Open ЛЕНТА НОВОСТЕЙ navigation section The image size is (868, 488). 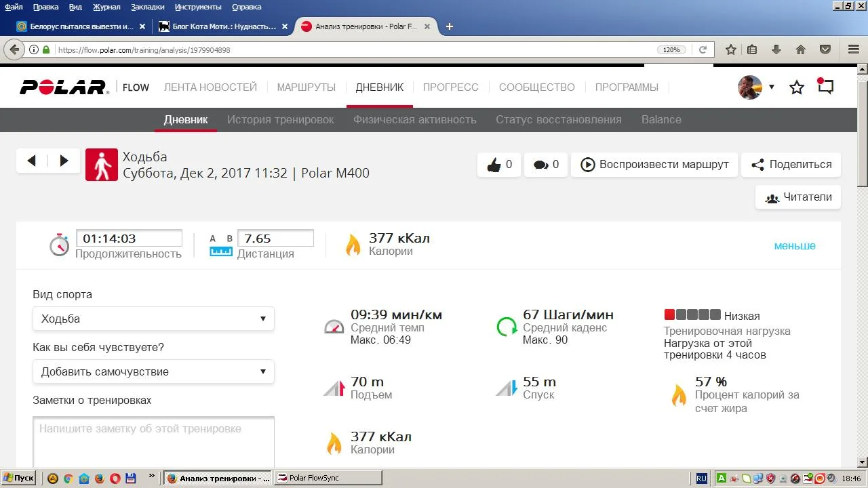(210, 87)
